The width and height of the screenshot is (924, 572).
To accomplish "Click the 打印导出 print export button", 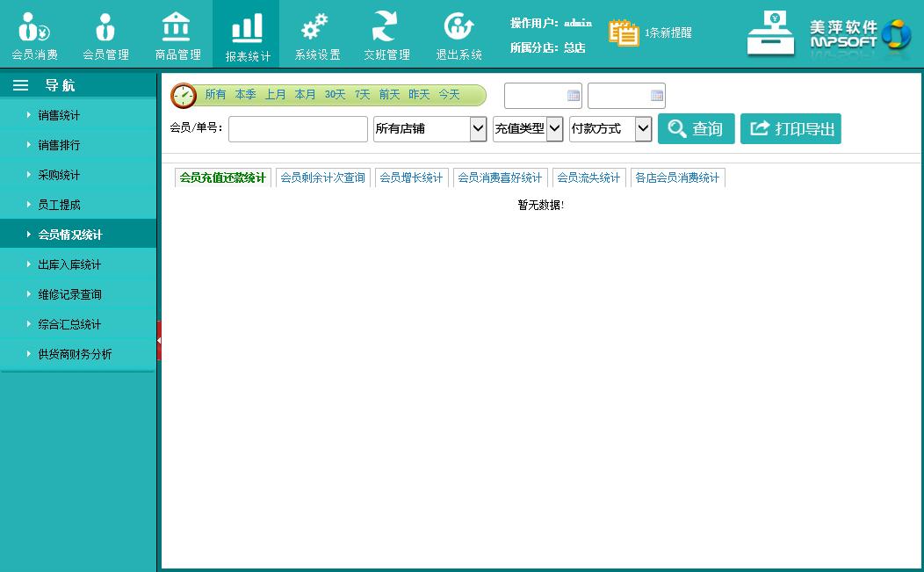I will [x=790, y=129].
